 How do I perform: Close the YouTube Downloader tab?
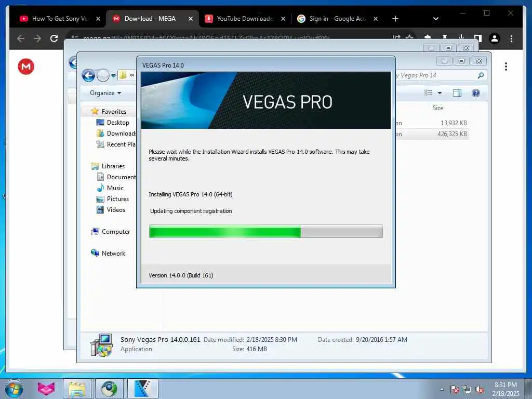[283, 19]
